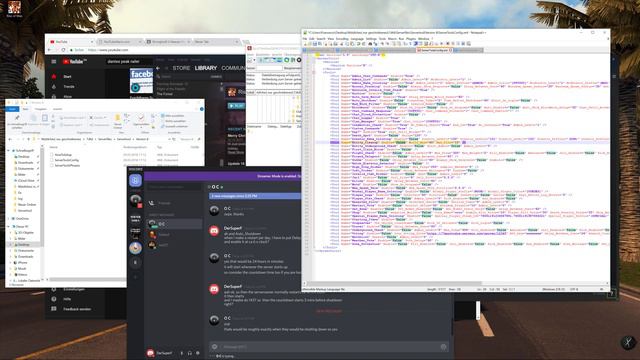Viewport: 640px width, 360px height.
Task: Tick the checkbox beside ServerToolsPhrases file
Action: point(52,165)
